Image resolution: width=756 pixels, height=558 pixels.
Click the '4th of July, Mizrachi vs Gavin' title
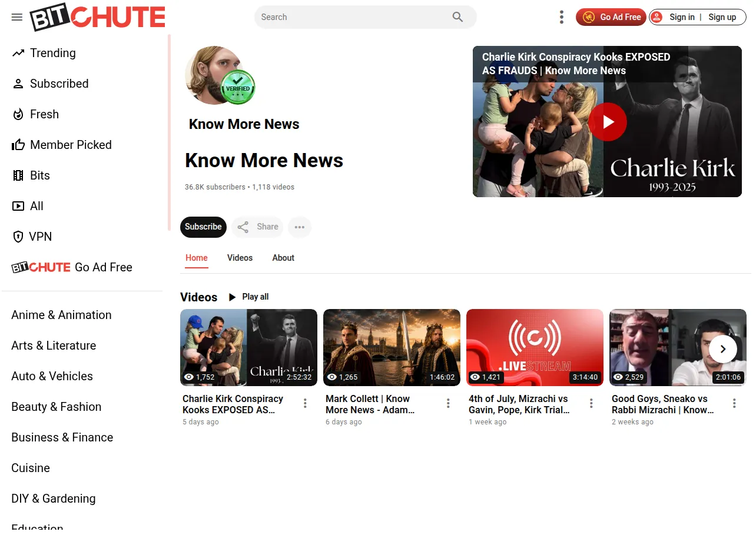pos(519,404)
